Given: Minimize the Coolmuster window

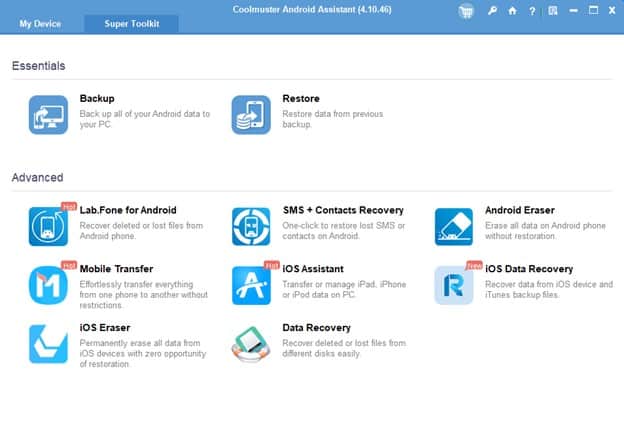Looking at the screenshot, I should pyautogui.click(x=573, y=11).
